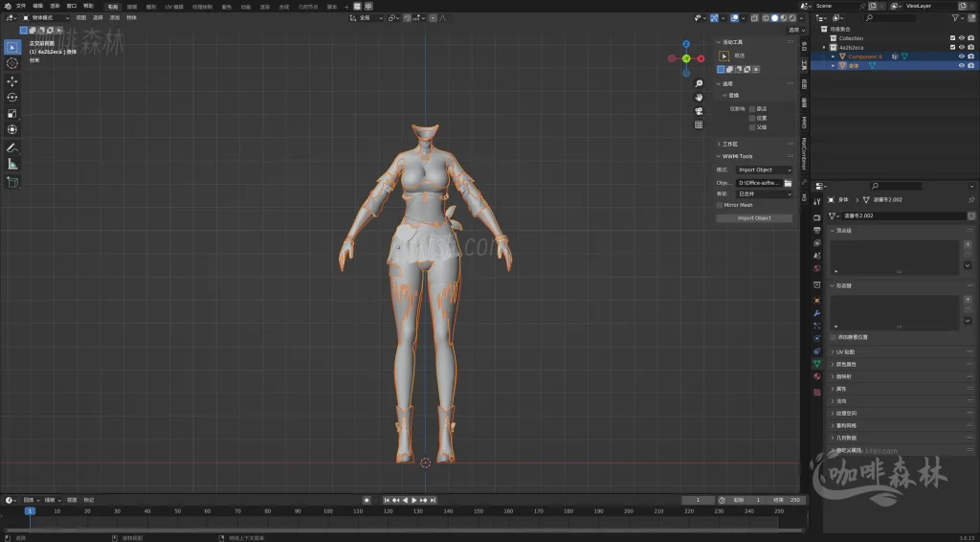Open the Physics properties tab
980x542 pixels.
817,338
